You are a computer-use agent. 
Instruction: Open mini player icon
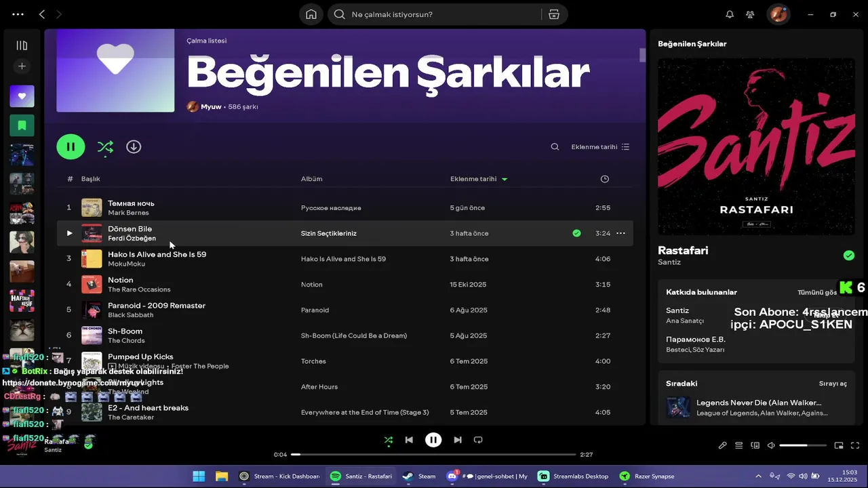[839, 445]
